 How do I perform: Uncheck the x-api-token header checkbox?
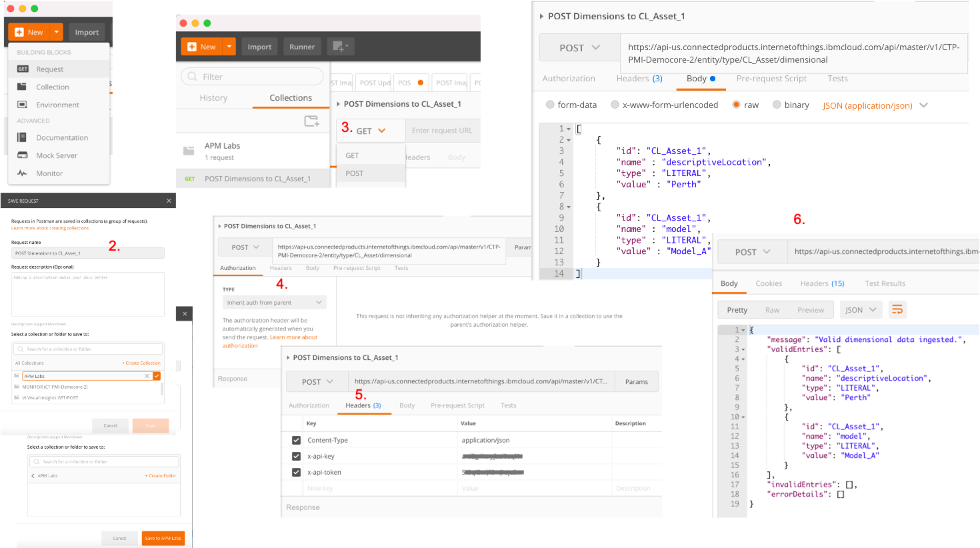pos(296,472)
